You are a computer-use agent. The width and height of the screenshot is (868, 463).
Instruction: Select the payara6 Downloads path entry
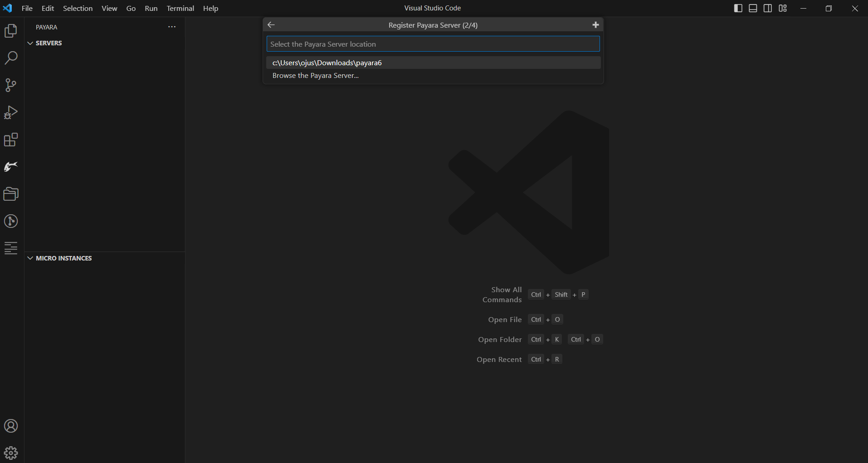[x=327, y=63]
